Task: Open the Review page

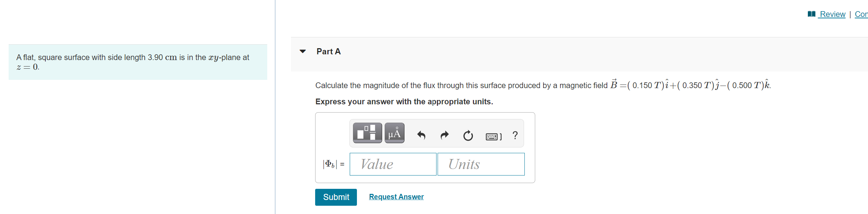Action: point(832,14)
